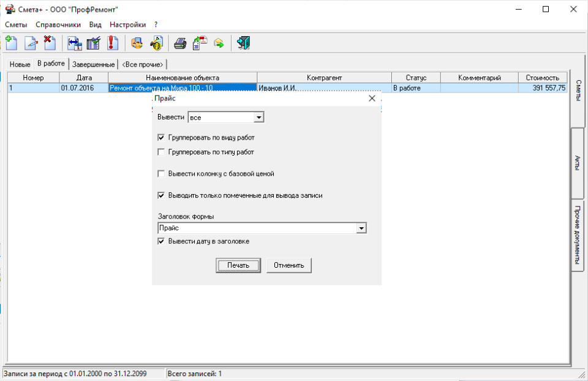Screen dimensions: 588x381
Task: Click the Печать button
Action: click(238, 265)
